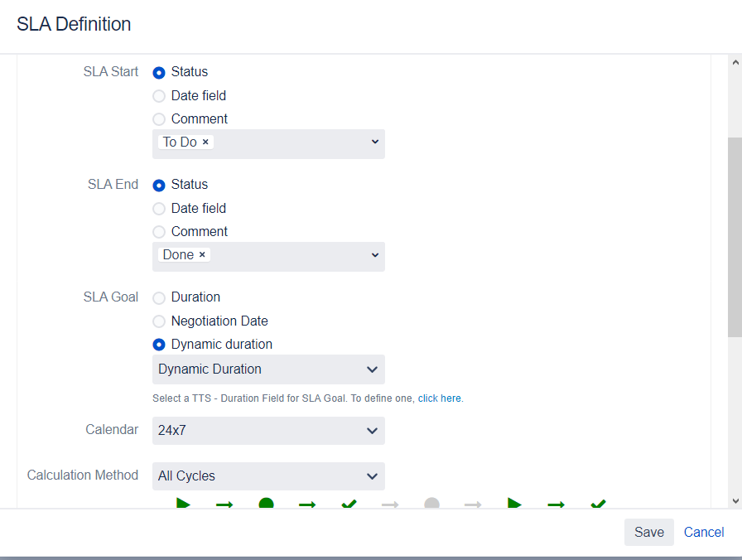Expand the SLA End Done status dropdown
This screenshot has width=742, height=560.
(x=374, y=255)
